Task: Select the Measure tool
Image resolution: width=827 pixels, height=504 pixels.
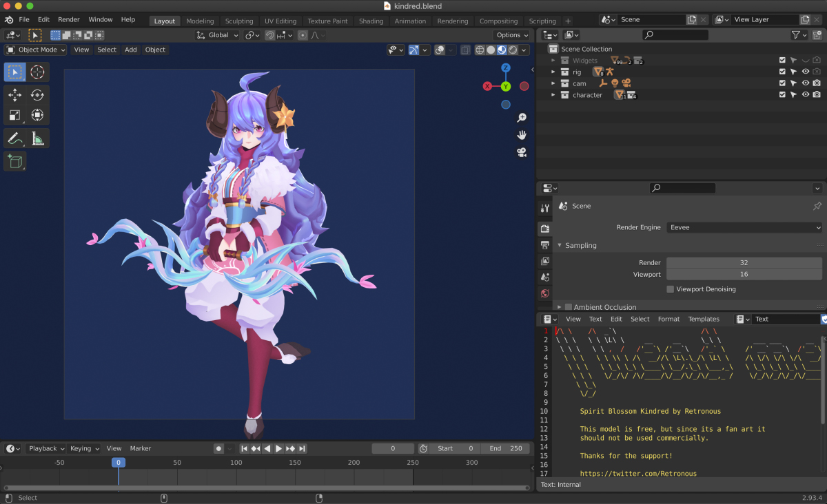Action: tap(37, 138)
